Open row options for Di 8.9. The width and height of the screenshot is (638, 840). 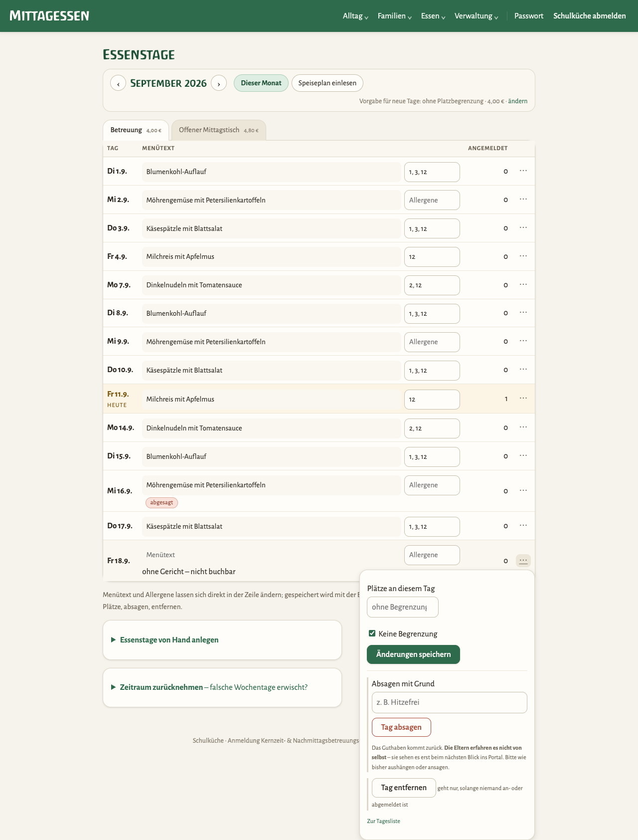[523, 312]
